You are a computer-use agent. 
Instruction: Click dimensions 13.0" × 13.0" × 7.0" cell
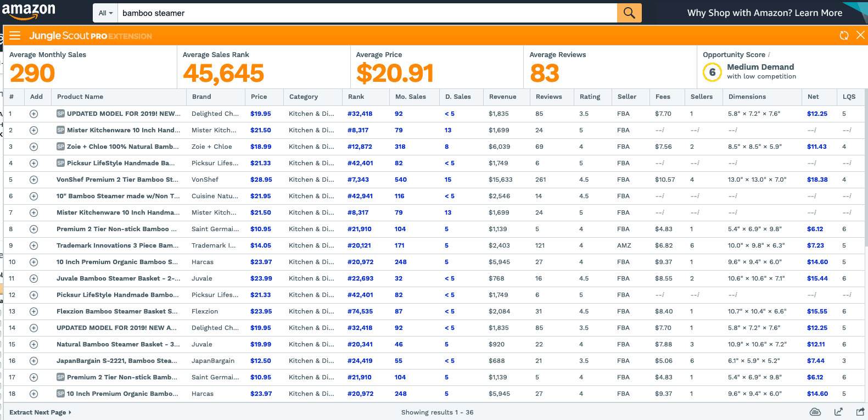[757, 180]
